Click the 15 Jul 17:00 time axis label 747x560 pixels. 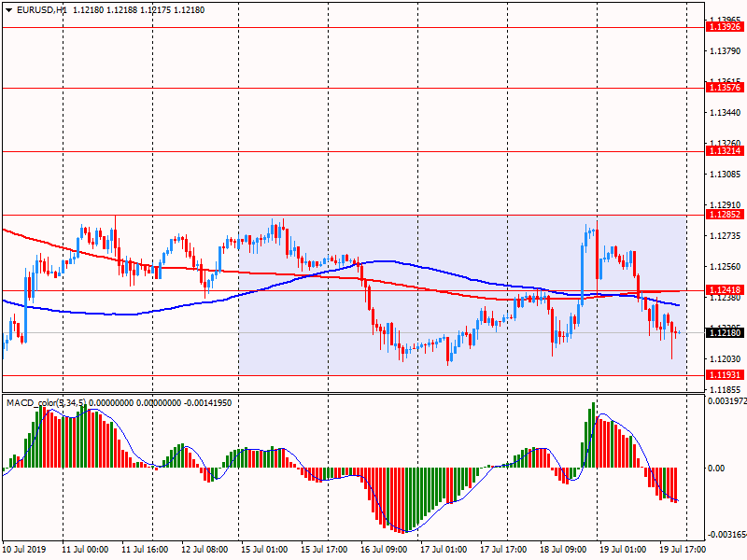(324, 550)
